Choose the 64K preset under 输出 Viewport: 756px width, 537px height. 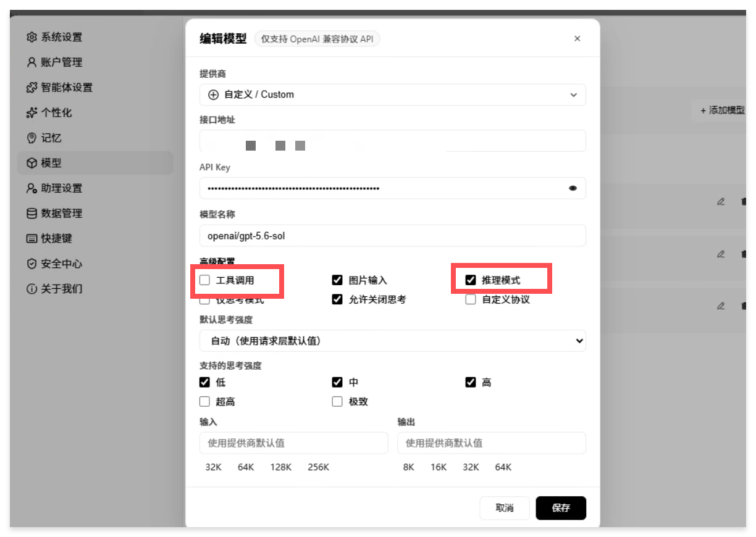pos(503,467)
